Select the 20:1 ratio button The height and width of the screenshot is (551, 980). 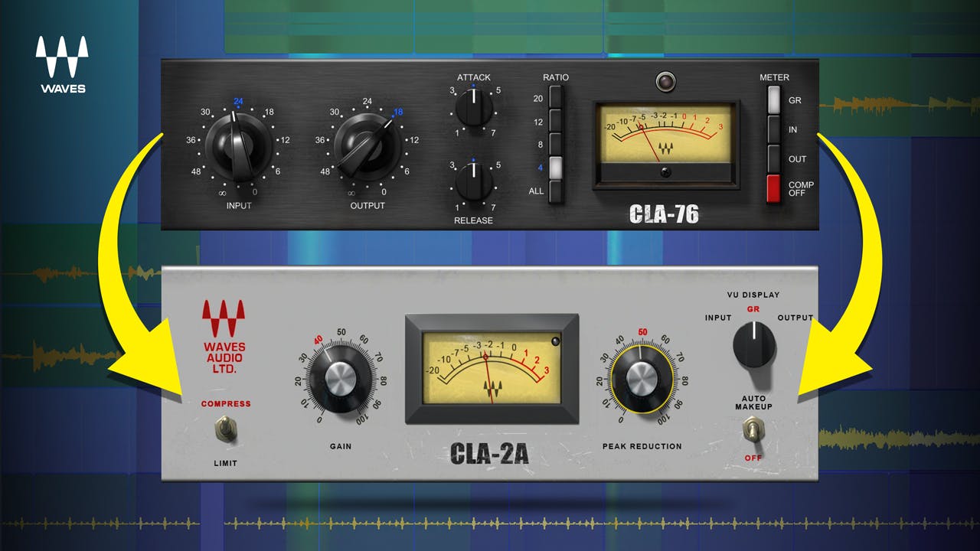(x=555, y=98)
